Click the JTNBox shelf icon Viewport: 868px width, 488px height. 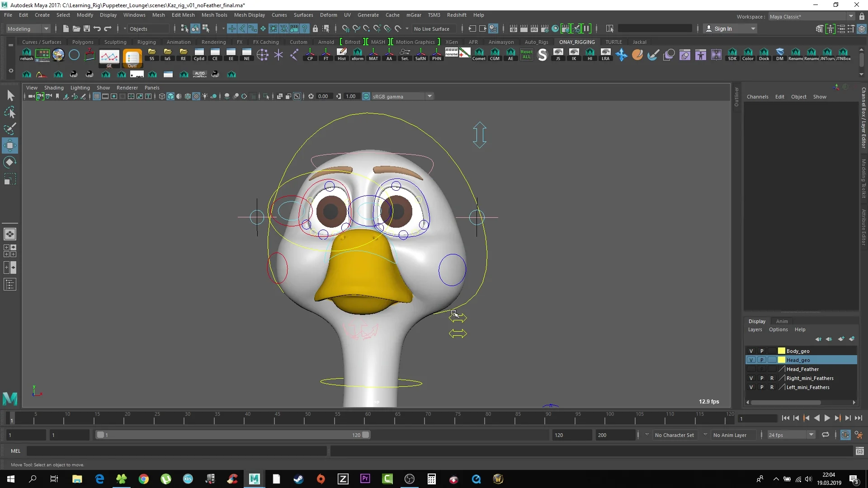point(843,55)
